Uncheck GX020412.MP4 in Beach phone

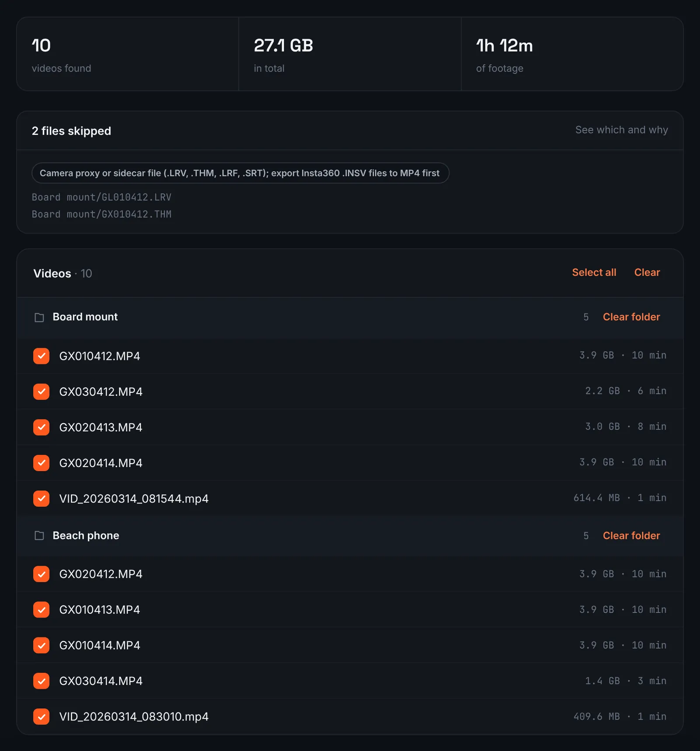[42, 574]
